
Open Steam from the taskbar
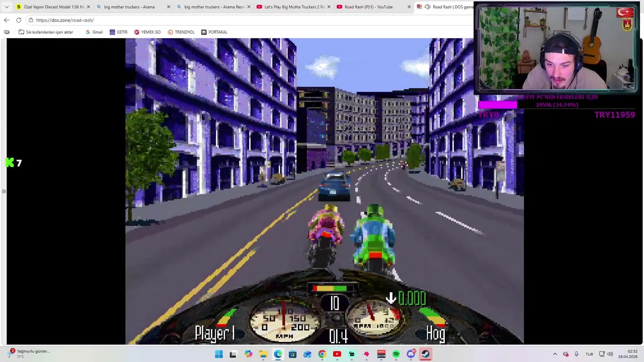[x=426, y=354]
